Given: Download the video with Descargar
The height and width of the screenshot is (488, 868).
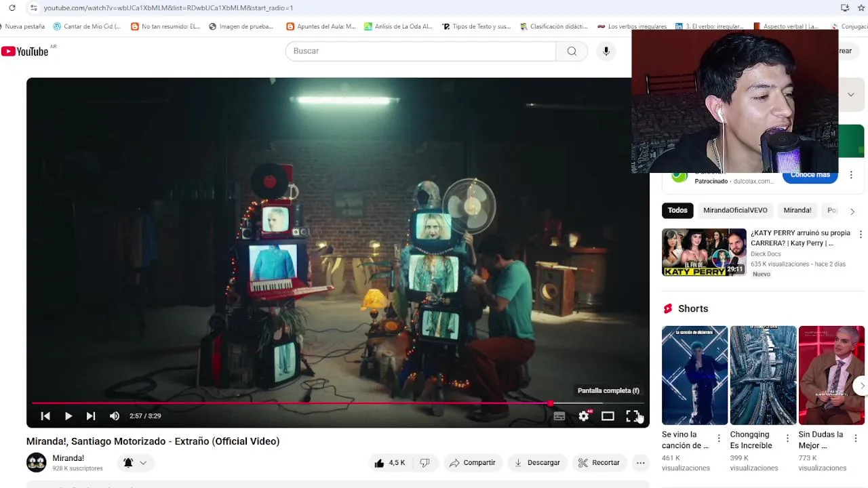Looking at the screenshot, I should 537,463.
